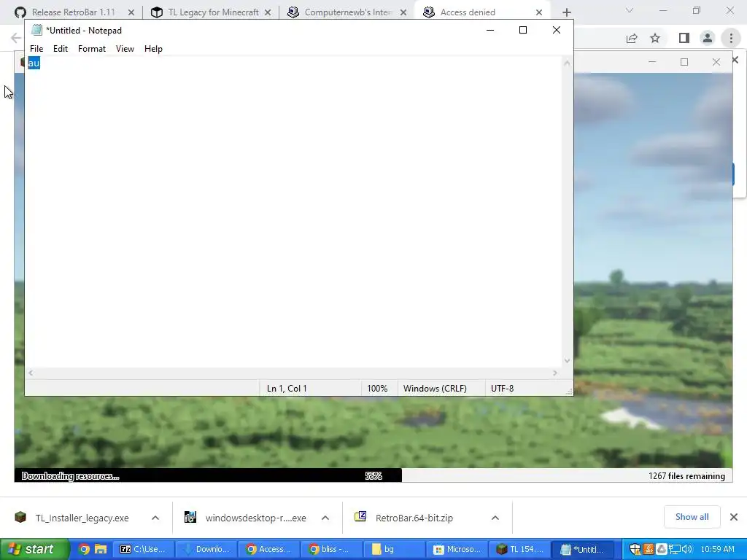Switch to the Release RetroBar 1.11 tab
The height and width of the screenshot is (560, 747).
(x=74, y=12)
